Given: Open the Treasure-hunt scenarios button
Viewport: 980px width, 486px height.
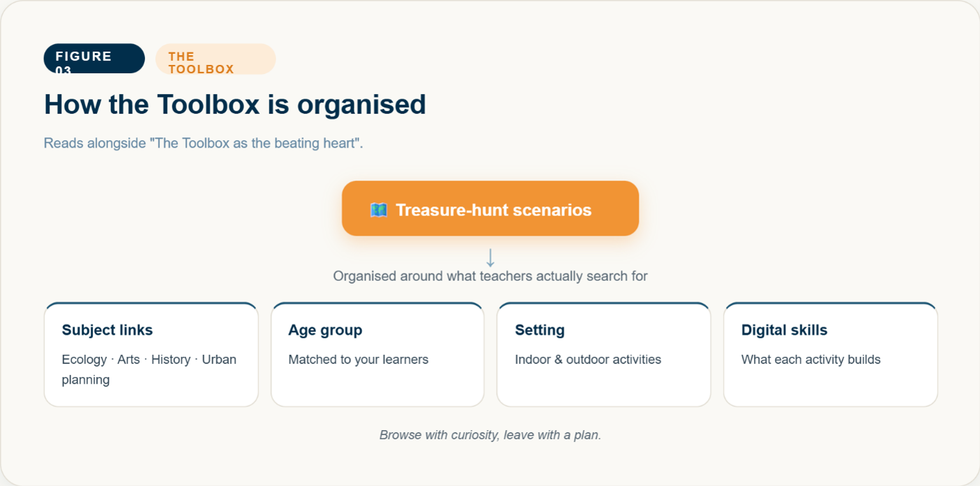Looking at the screenshot, I should point(490,208).
